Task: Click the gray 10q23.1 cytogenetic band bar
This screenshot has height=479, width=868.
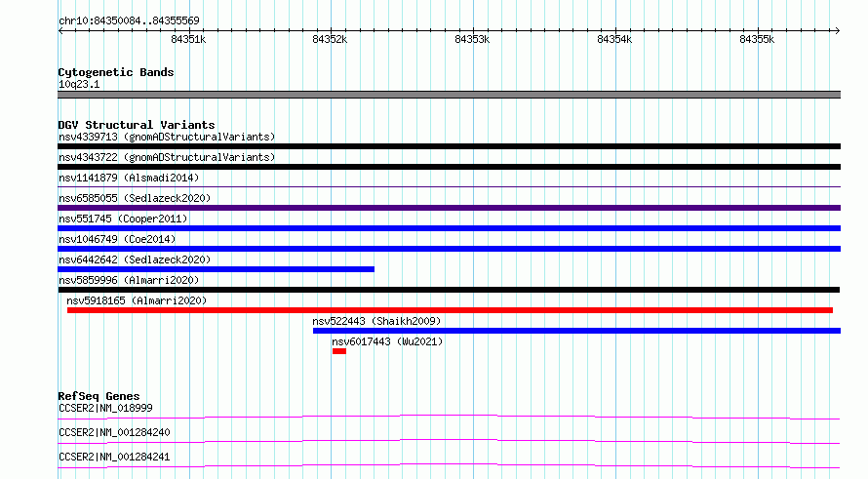Action: tap(449, 95)
